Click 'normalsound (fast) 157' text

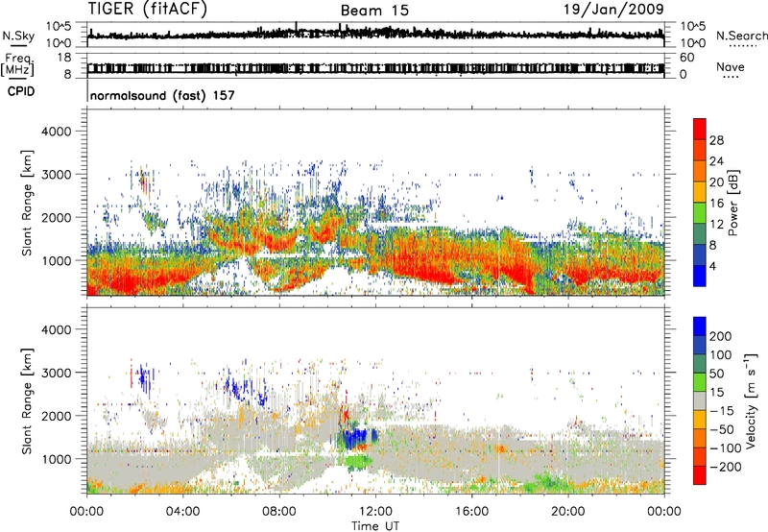(162, 95)
